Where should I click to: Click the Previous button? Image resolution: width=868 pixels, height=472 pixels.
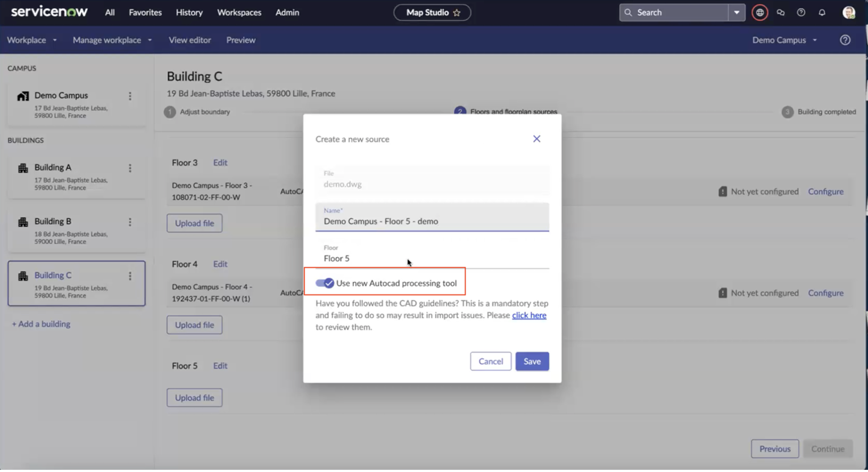tap(775, 449)
